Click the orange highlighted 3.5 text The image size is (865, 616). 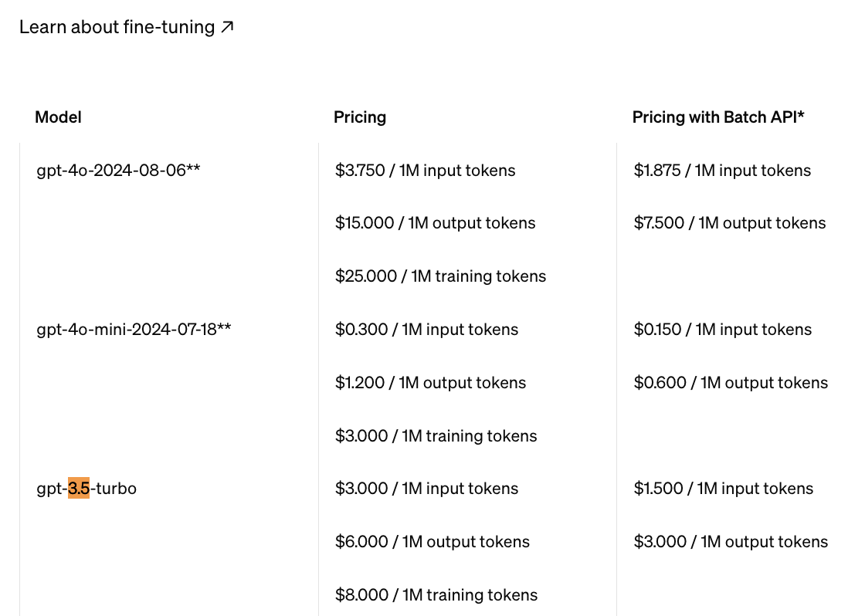pyautogui.click(x=79, y=489)
